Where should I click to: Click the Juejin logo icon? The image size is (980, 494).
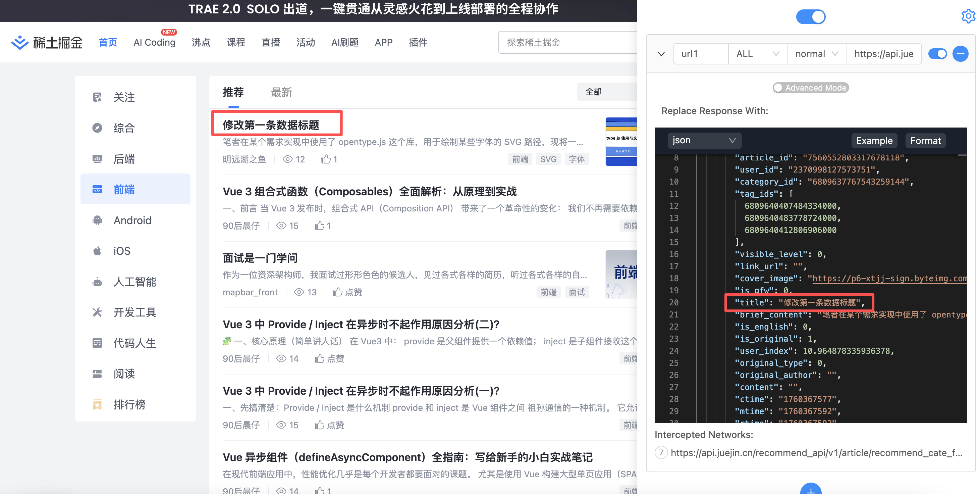click(x=20, y=42)
